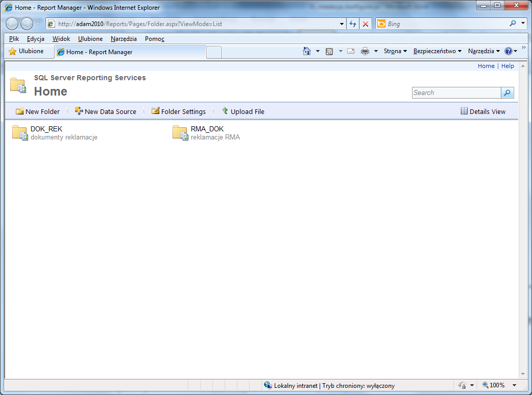Expand the RSS feeds dropdown arrow
The height and width of the screenshot is (395, 532).
(x=341, y=51)
